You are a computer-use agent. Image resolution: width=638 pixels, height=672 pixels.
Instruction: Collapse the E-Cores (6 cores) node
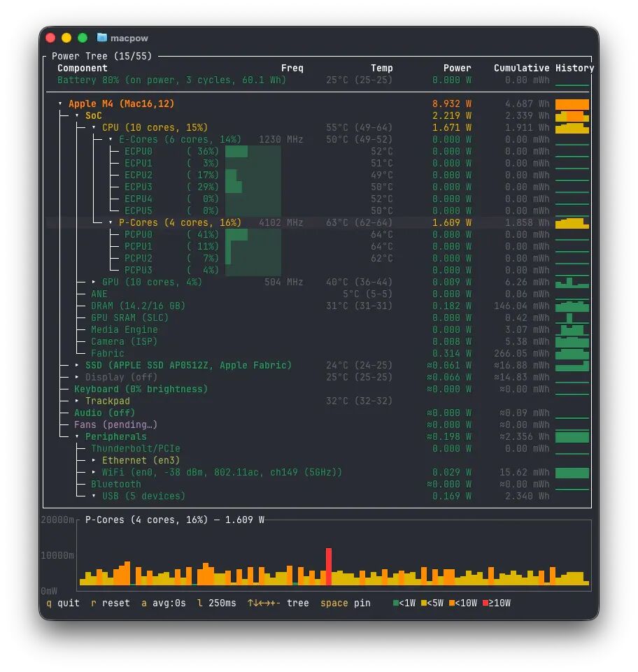click(x=111, y=140)
